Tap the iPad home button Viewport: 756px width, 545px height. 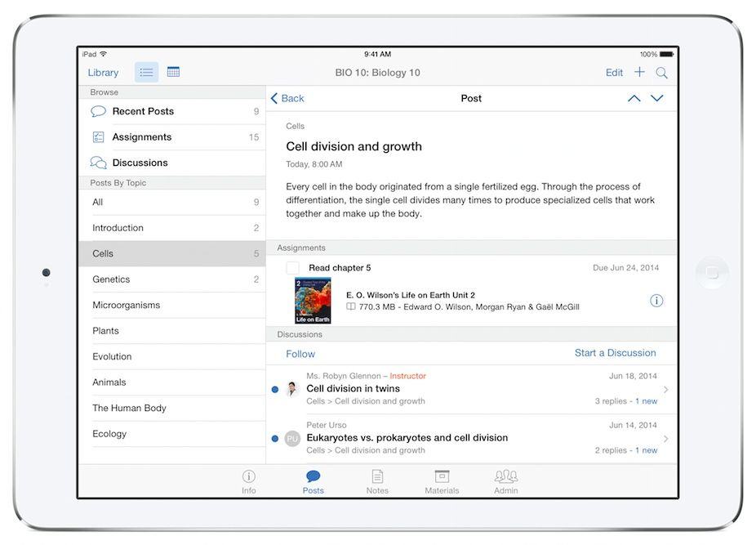pos(712,273)
